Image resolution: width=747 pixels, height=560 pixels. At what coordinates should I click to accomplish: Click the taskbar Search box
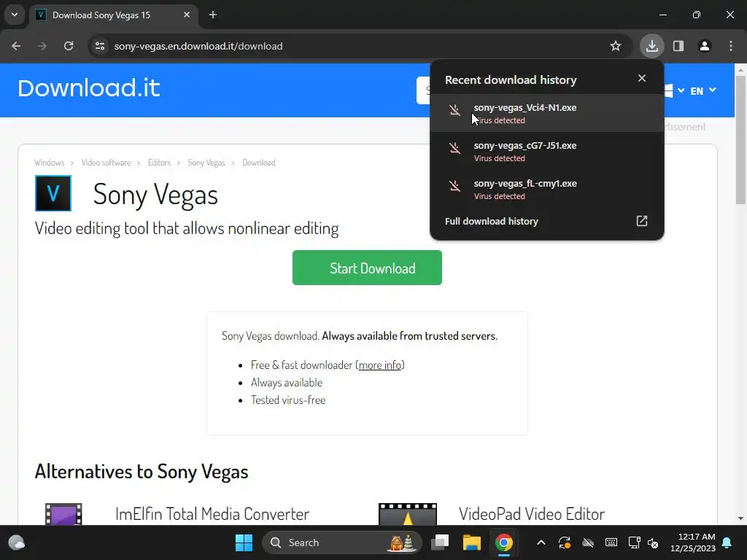pyautogui.click(x=342, y=542)
